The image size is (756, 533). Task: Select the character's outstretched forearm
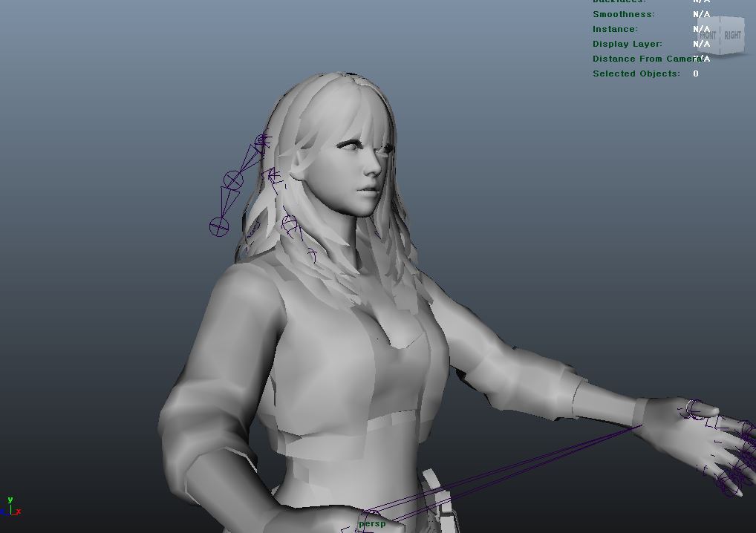[535, 379]
